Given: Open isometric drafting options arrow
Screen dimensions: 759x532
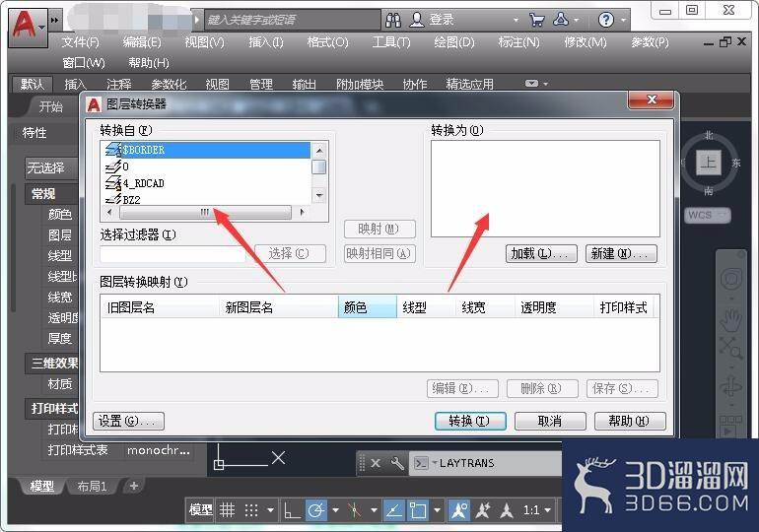Looking at the screenshot, I should (374, 510).
